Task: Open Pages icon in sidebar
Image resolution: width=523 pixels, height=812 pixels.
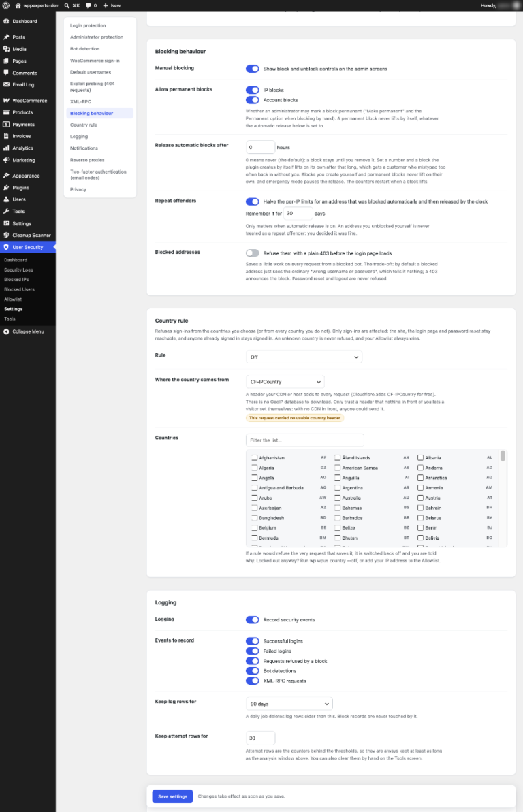Action: coord(6,61)
